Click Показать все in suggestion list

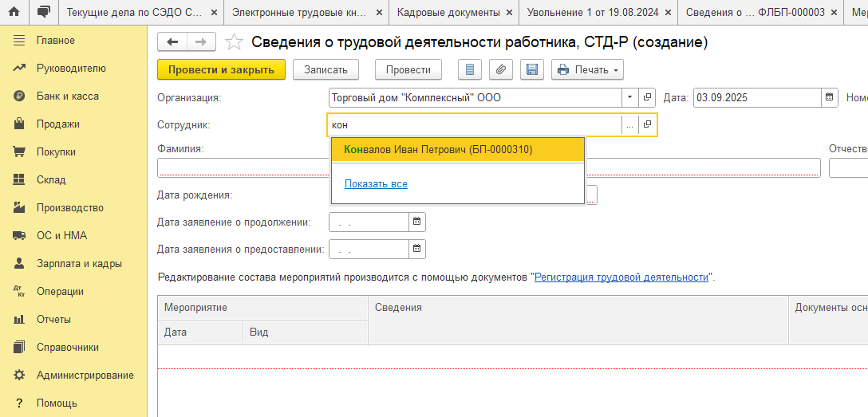click(x=376, y=184)
